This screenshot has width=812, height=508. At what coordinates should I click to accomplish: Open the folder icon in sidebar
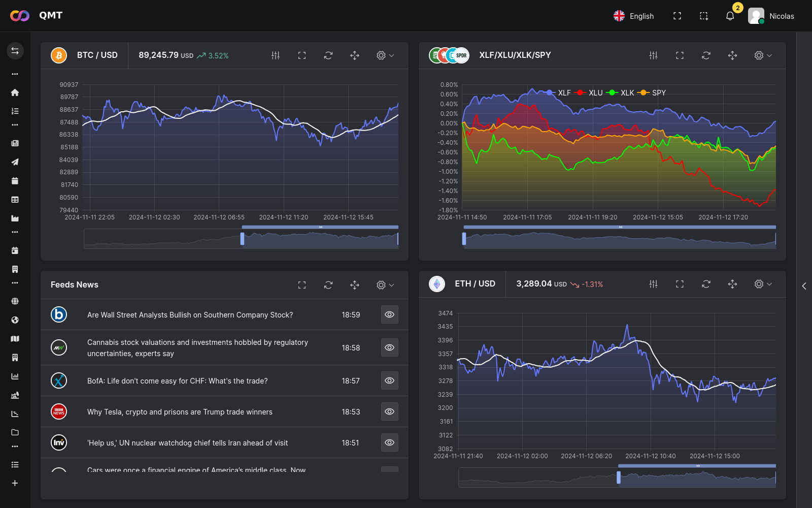(15, 432)
